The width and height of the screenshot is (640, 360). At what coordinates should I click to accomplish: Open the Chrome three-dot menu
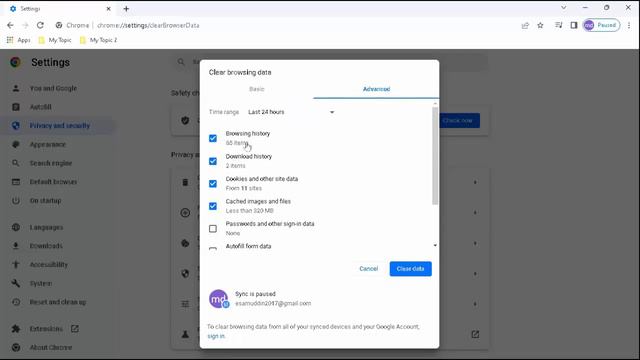(629, 25)
